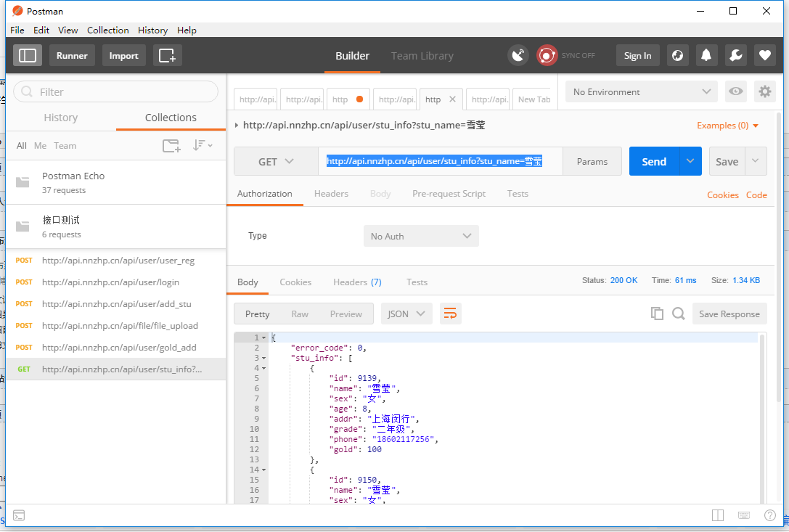Open the wrench settings icon
This screenshot has width=789, height=532.
pyautogui.click(x=736, y=55)
